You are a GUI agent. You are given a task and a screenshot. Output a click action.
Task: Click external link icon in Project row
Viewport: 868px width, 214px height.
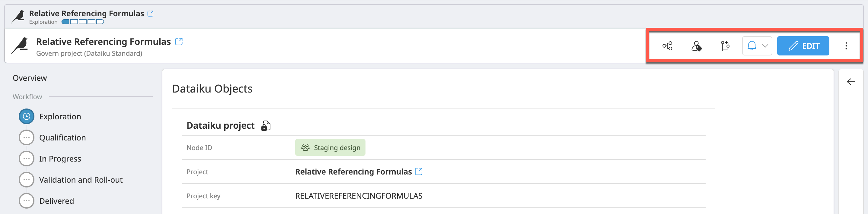tap(419, 172)
